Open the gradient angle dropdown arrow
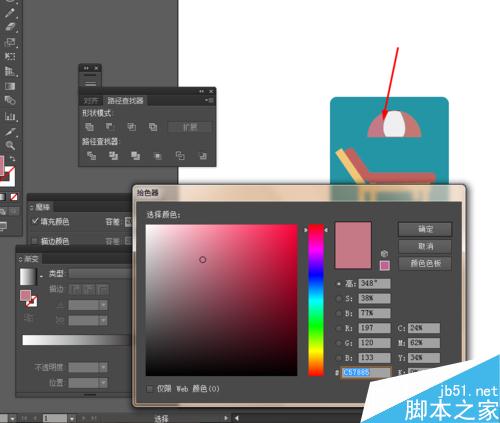500x423 pixels. click(103, 305)
